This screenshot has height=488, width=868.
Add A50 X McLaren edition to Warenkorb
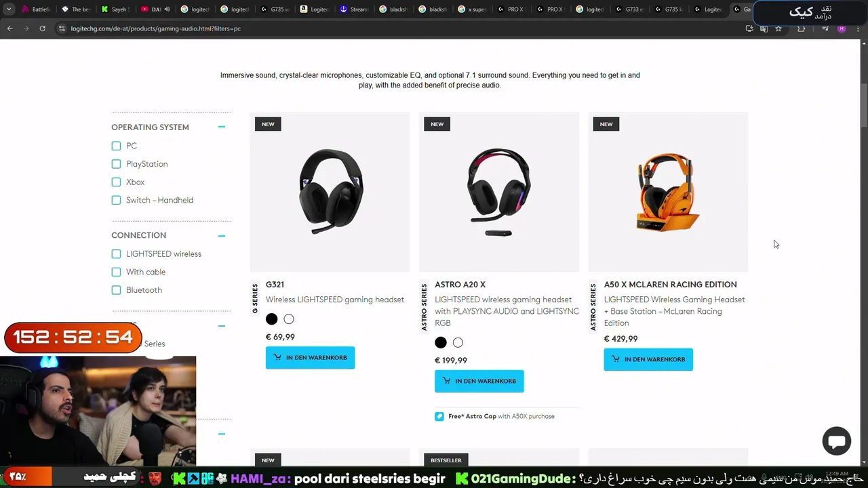point(648,359)
